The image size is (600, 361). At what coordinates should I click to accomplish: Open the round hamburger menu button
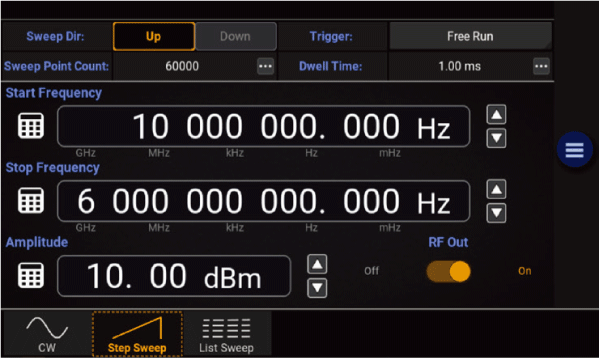[574, 149]
